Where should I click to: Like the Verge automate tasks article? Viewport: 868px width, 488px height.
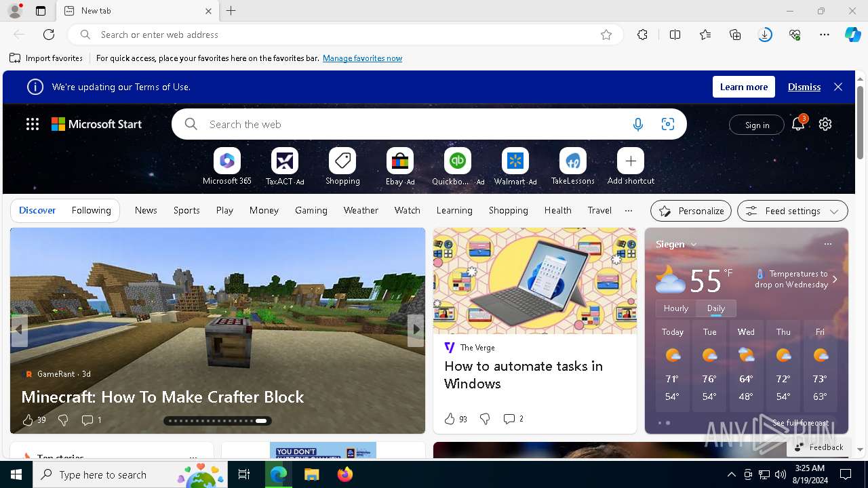450,419
